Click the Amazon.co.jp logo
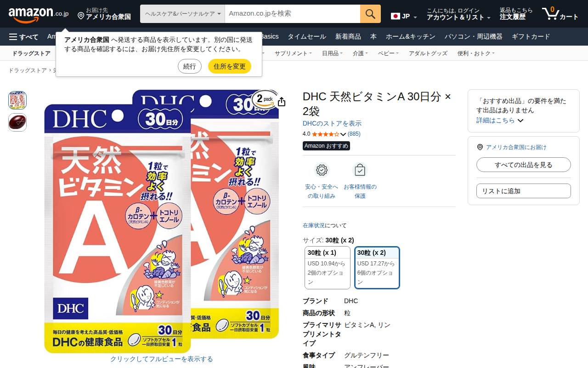Viewport: 588px width, 368px height. [x=39, y=14]
